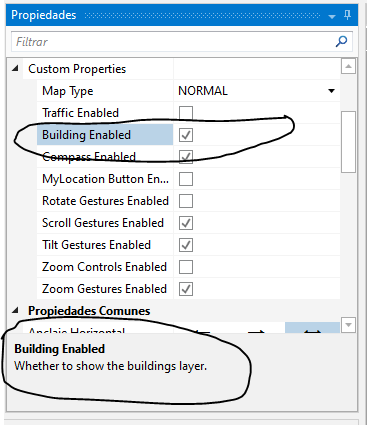Viewport: 367px width, 425px height.
Task: Collapse the Propiedades Comunes section
Action: tap(15, 311)
